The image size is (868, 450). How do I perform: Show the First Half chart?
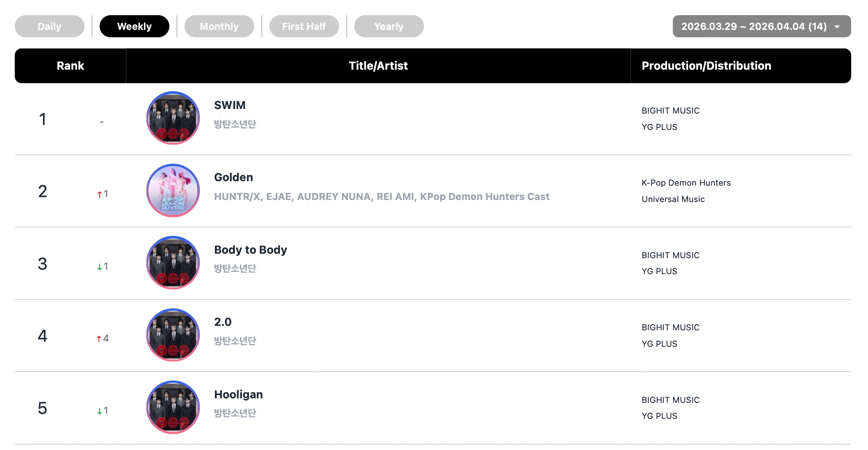[x=304, y=27]
